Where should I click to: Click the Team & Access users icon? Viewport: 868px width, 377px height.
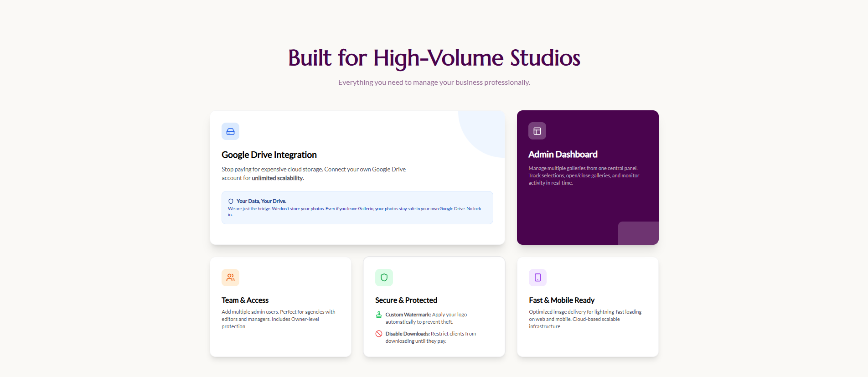(x=230, y=277)
